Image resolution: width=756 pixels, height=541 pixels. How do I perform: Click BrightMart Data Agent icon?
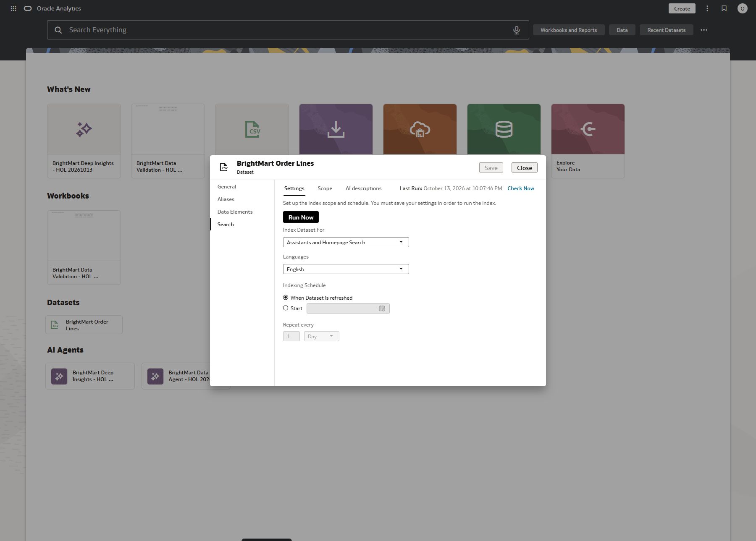155,376
